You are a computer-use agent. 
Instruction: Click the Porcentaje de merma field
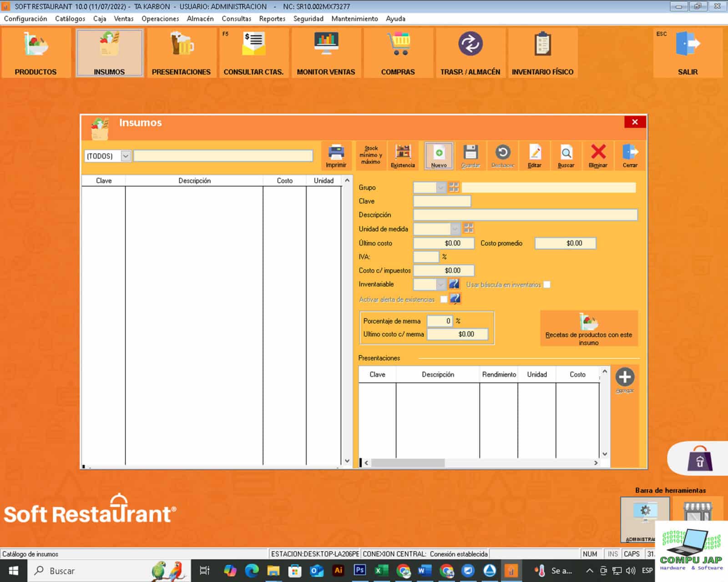pos(440,321)
